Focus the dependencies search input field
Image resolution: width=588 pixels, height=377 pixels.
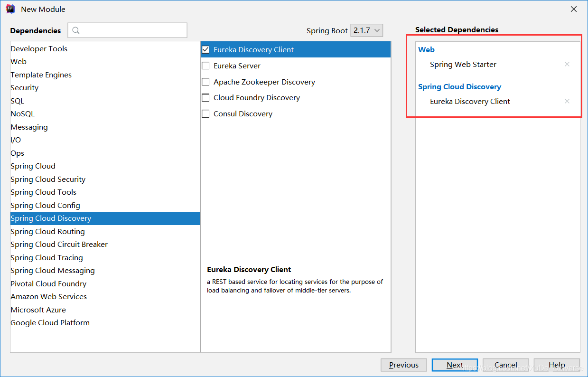127,30
